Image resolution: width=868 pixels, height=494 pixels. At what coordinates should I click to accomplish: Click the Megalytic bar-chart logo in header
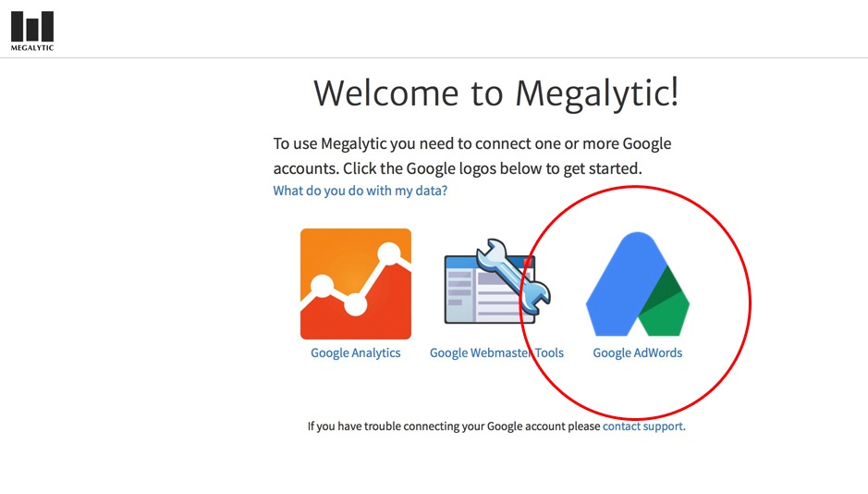[32, 26]
